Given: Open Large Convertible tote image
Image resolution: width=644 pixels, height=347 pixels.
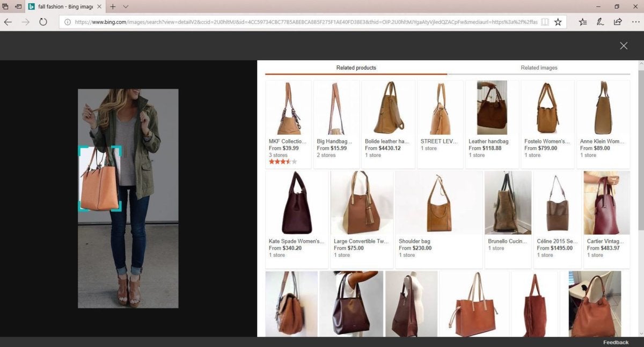Looking at the screenshot, I should click(362, 203).
